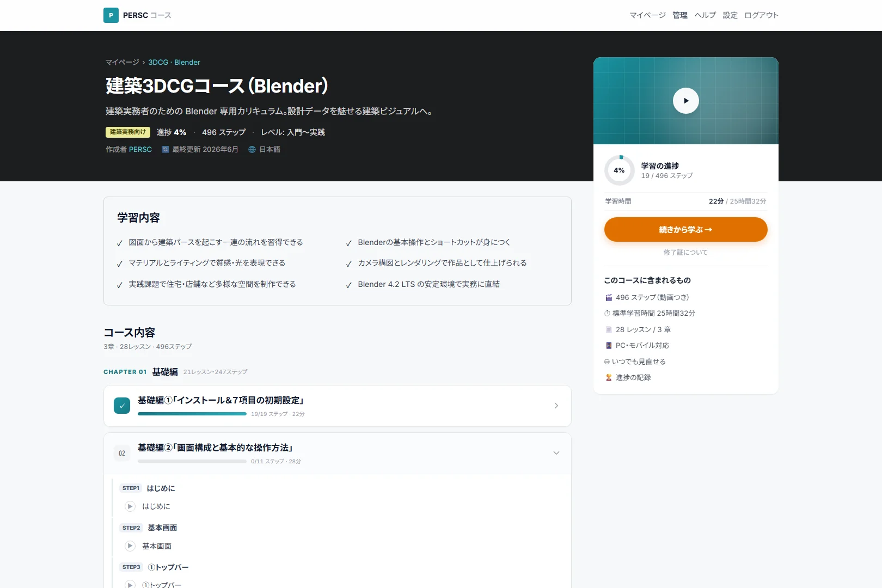Image resolution: width=882 pixels, height=588 pixels.
Task: Click 図面から建築パースを起こす一連の流れ item
Action: coord(216,242)
